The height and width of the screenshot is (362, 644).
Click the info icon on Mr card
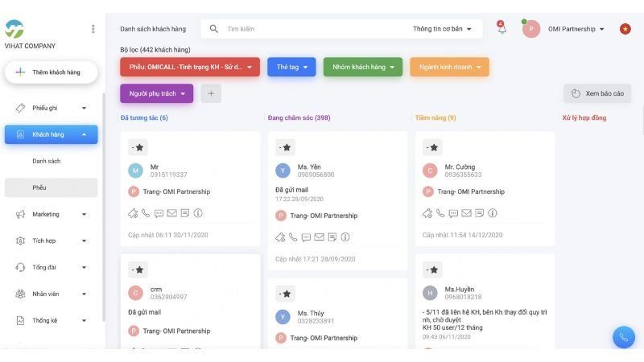(x=198, y=213)
